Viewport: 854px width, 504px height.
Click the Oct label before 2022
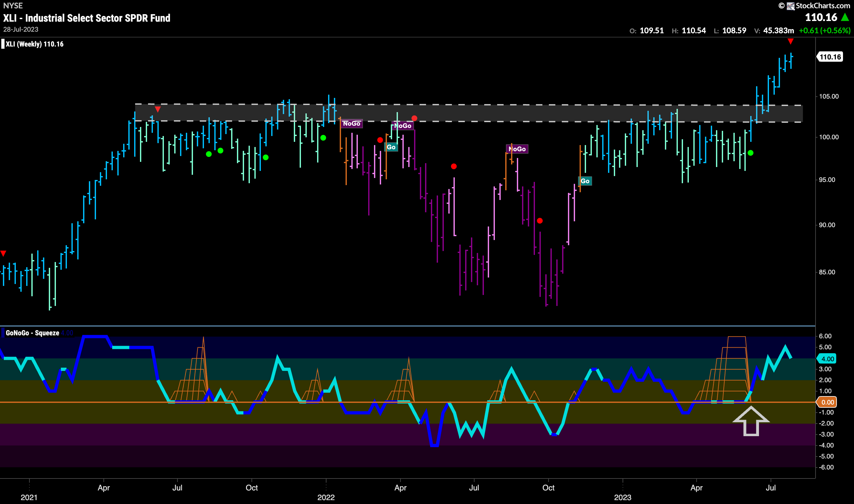[x=252, y=488]
